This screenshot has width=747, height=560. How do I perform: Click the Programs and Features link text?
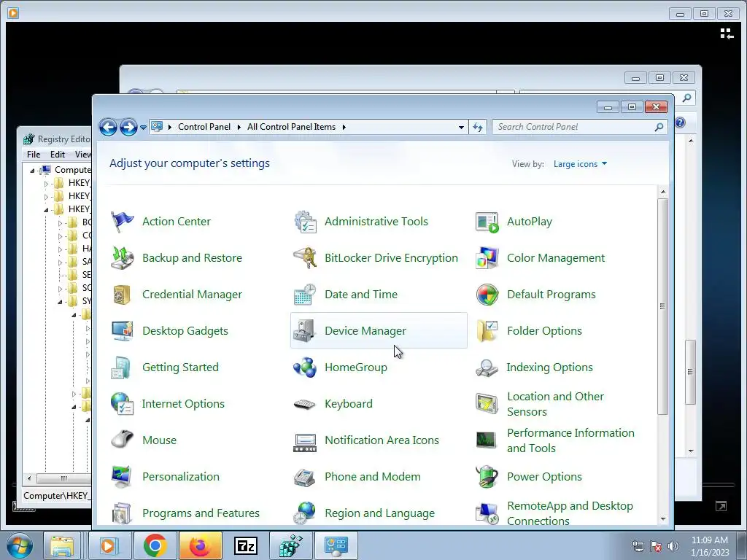(201, 513)
